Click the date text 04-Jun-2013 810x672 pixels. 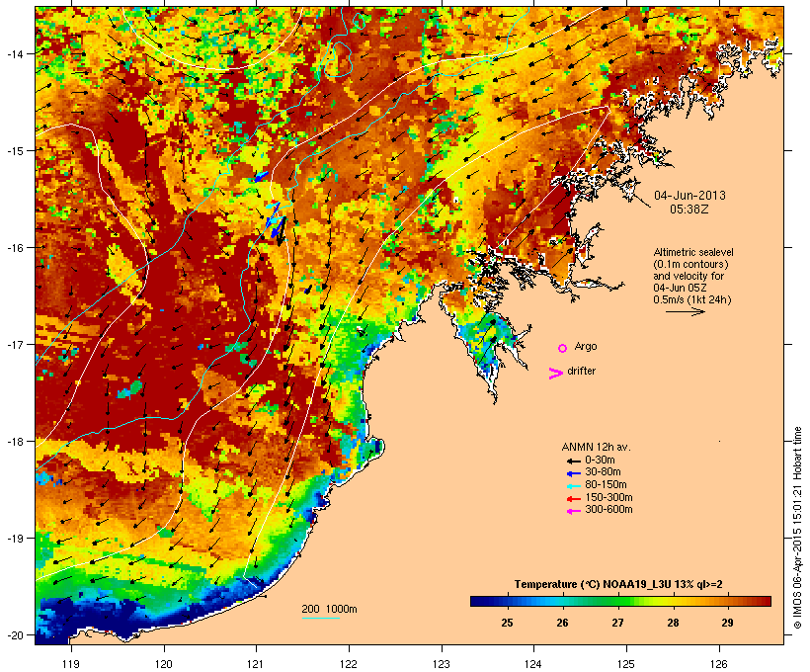click(x=689, y=196)
